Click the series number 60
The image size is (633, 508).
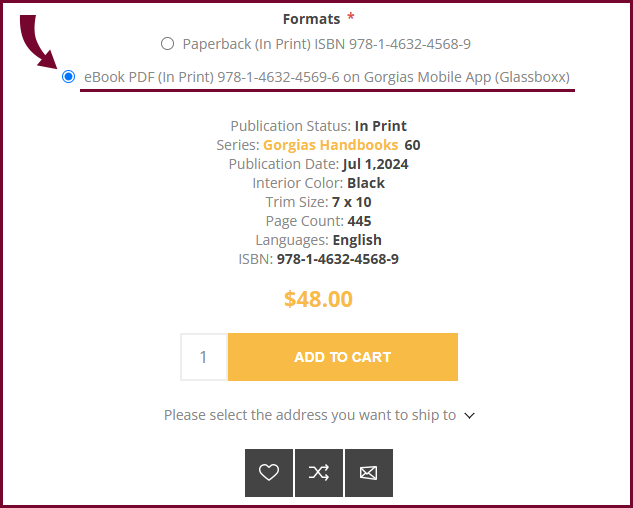(x=412, y=145)
